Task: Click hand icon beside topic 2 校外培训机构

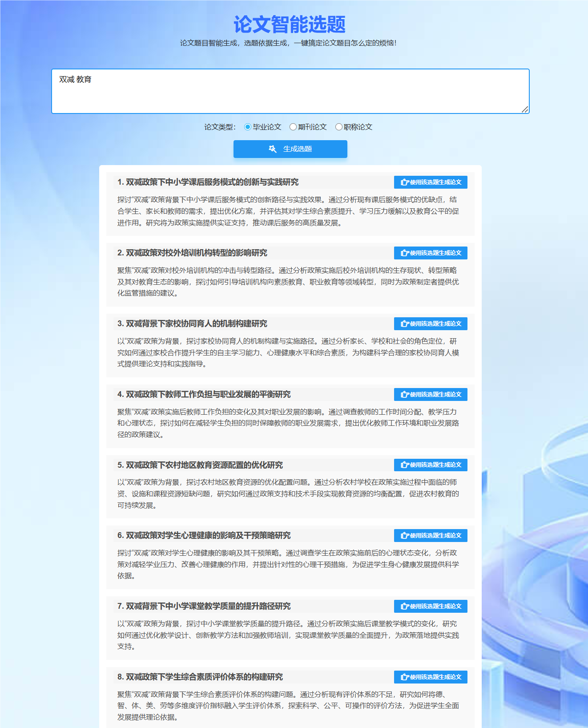Action: pos(404,253)
